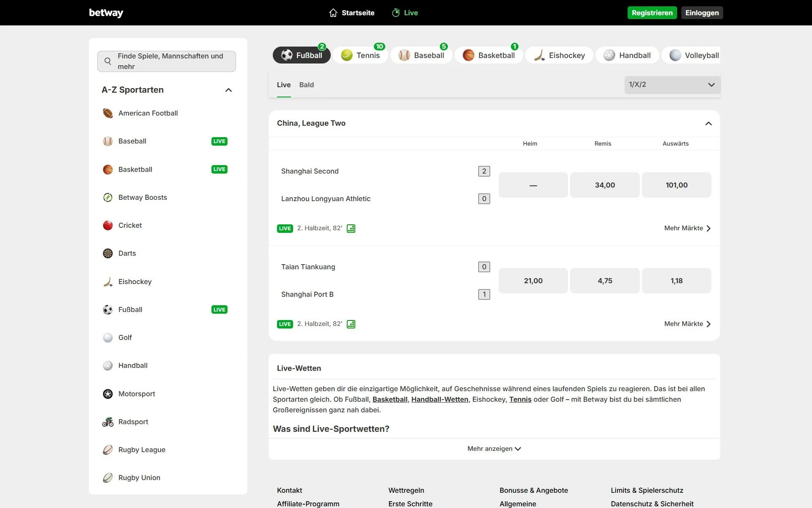
Task: Click LIVE badge next to Basketball in sidebar
Action: pyautogui.click(x=219, y=169)
